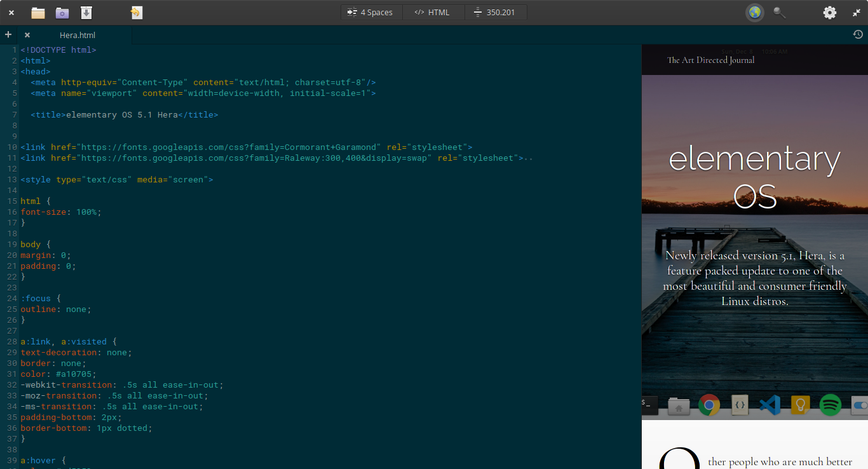Open find with the magnifier icon

click(779, 12)
